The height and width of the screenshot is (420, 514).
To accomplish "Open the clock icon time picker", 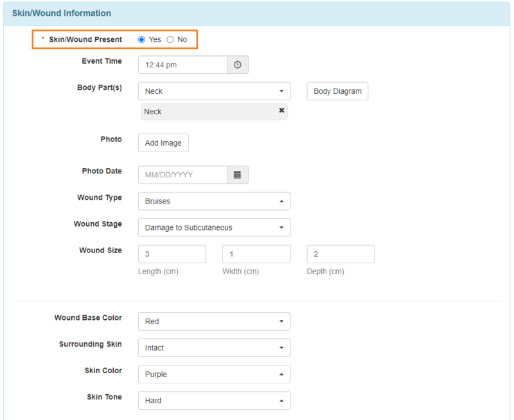I will (238, 64).
